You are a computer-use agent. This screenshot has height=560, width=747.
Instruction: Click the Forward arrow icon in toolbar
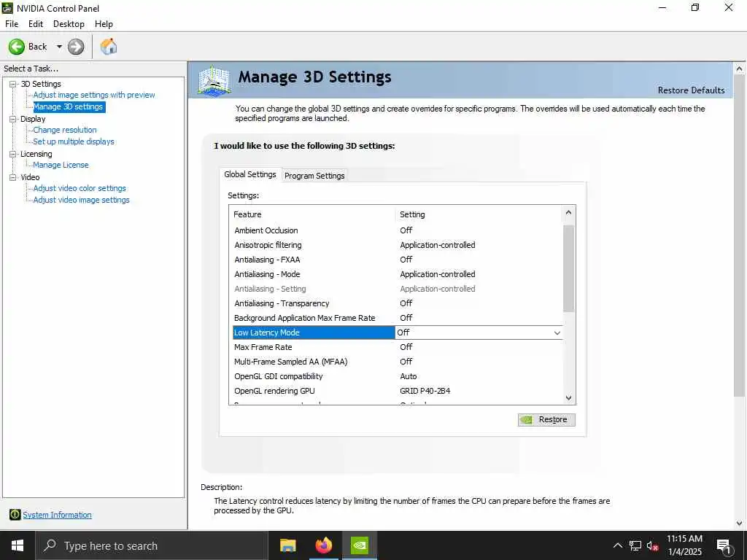(x=76, y=47)
